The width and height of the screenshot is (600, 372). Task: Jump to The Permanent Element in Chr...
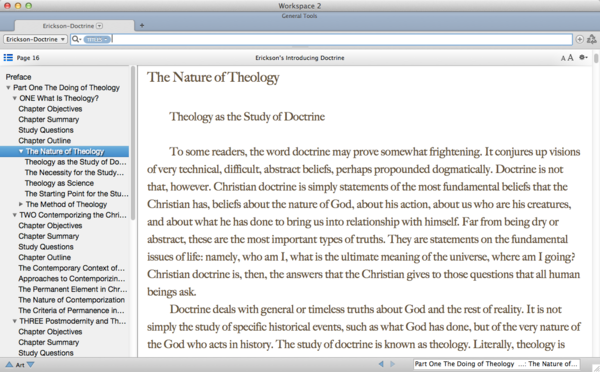(x=73, y=289)
